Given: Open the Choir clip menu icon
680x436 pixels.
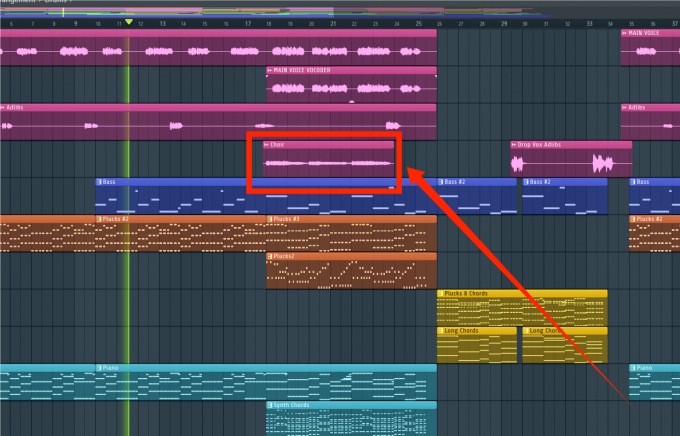Looking at the screenshot, I should tap(266, 144).
